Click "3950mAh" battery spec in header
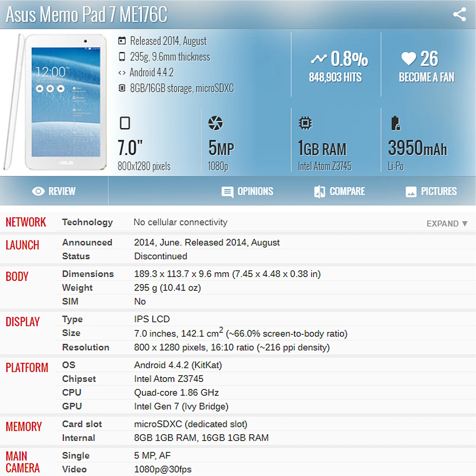The width and height of the screenshot is (476, 476). [x=417, y=148]
